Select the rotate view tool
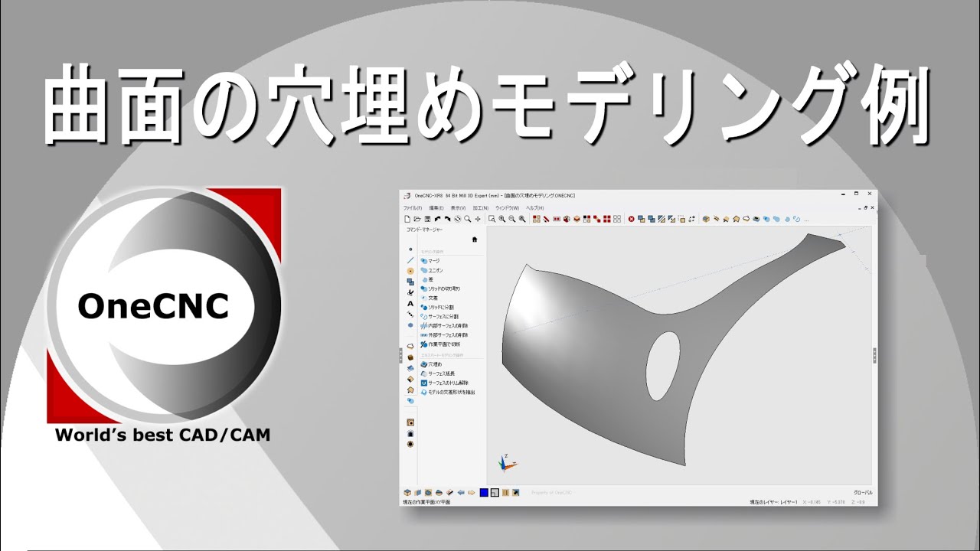 (457, 219)
